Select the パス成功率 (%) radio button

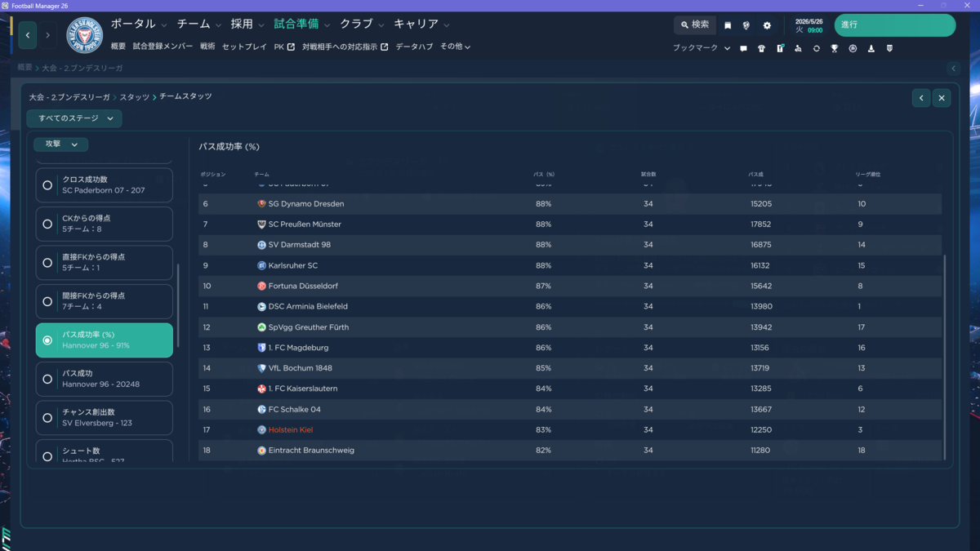click(x=47, y=340)
